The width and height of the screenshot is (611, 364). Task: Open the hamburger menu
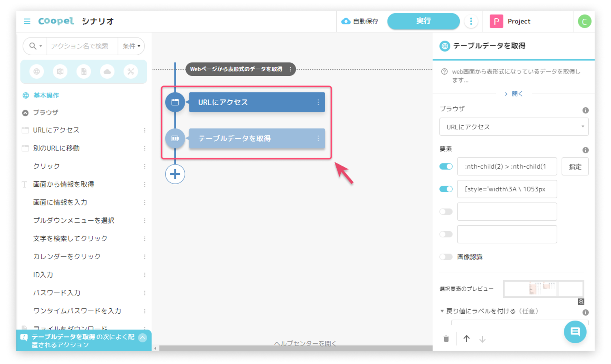point(27,21)
